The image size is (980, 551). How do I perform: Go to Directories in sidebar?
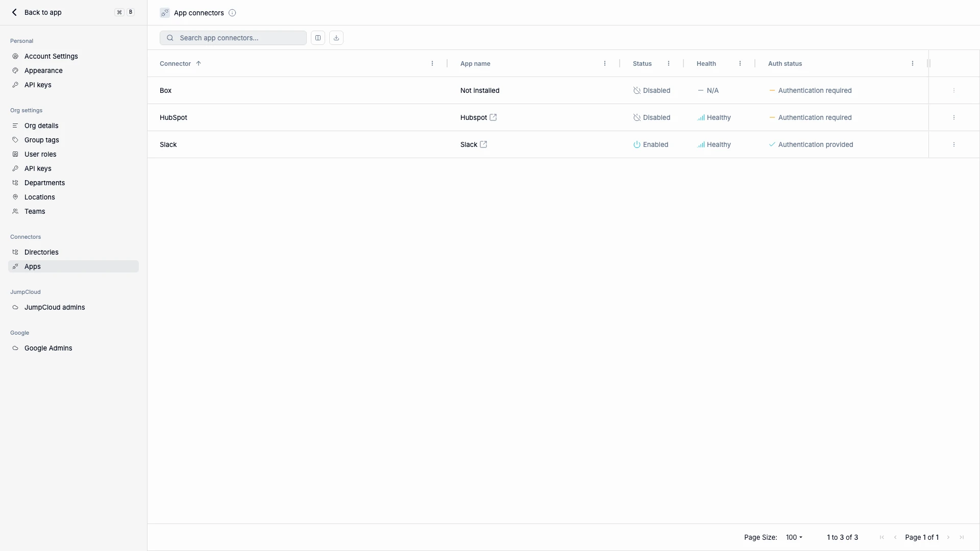point(41,252)
